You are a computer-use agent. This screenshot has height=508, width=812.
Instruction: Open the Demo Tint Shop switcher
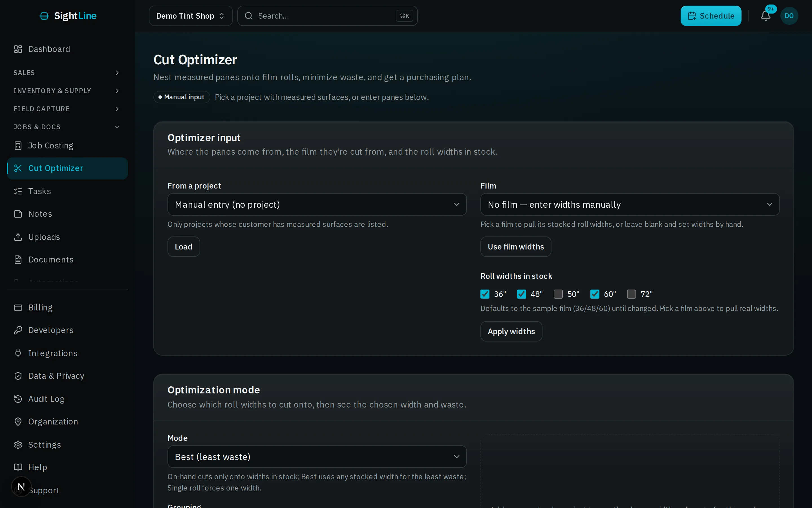pos(191,16)
